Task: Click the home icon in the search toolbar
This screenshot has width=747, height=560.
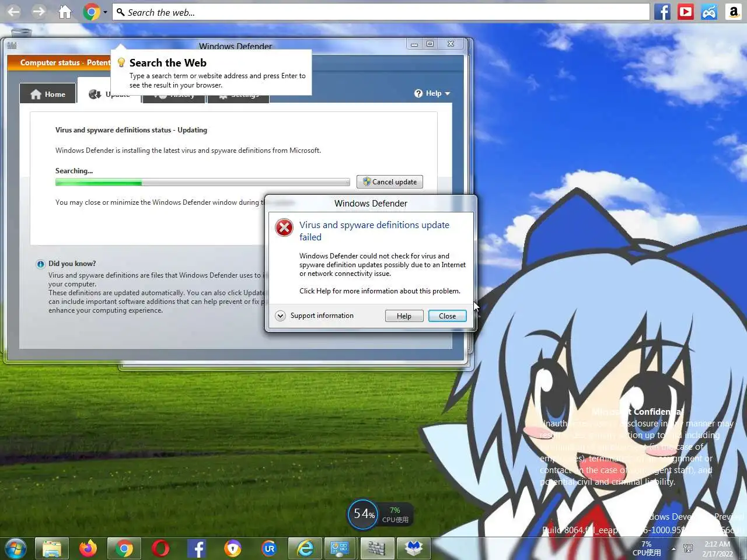Action: (x=65, y=12)
